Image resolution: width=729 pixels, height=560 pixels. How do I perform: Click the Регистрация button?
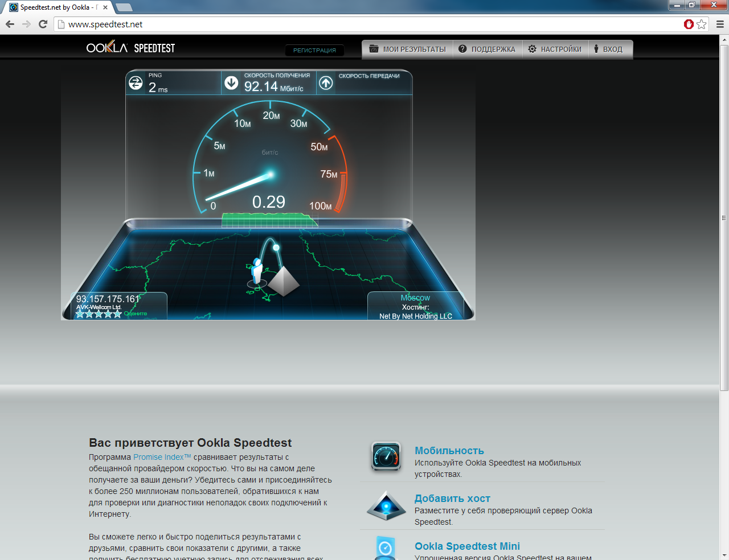point(314,50)
